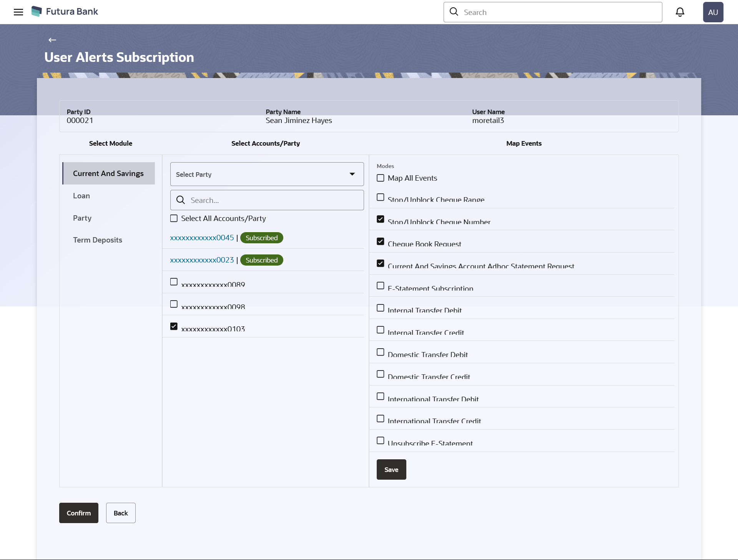
Task: Open the hamburger navigation menu
Action: tap(18, 12)
